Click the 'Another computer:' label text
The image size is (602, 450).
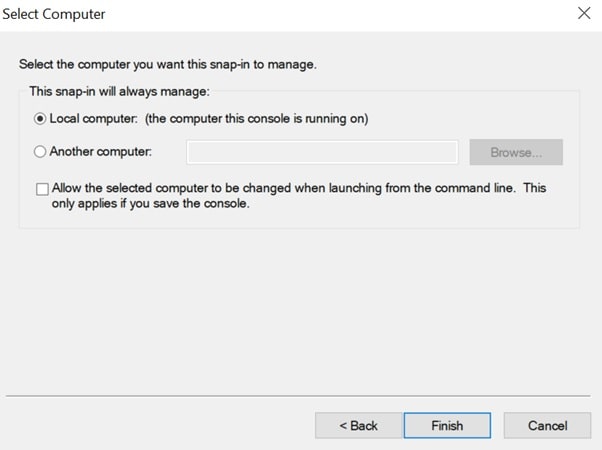click(x=100, y=152)
